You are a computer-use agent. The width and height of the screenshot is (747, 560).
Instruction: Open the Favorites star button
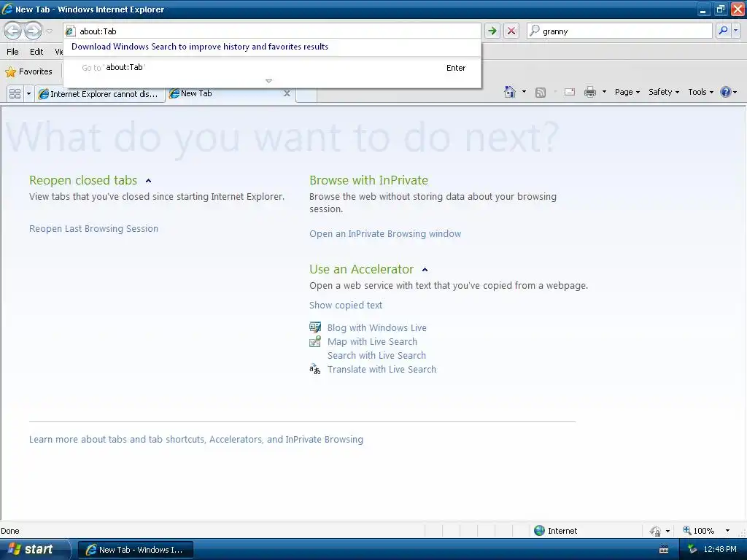tap(28, 71)
